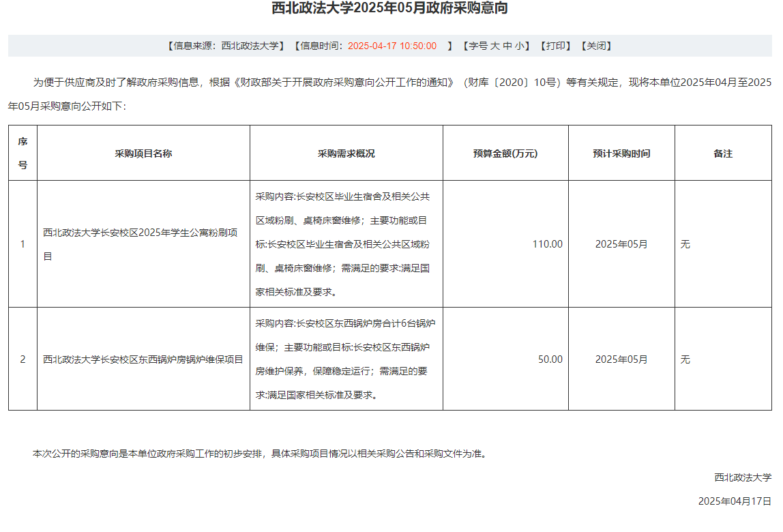Select small font size 小

pos(520,46)
